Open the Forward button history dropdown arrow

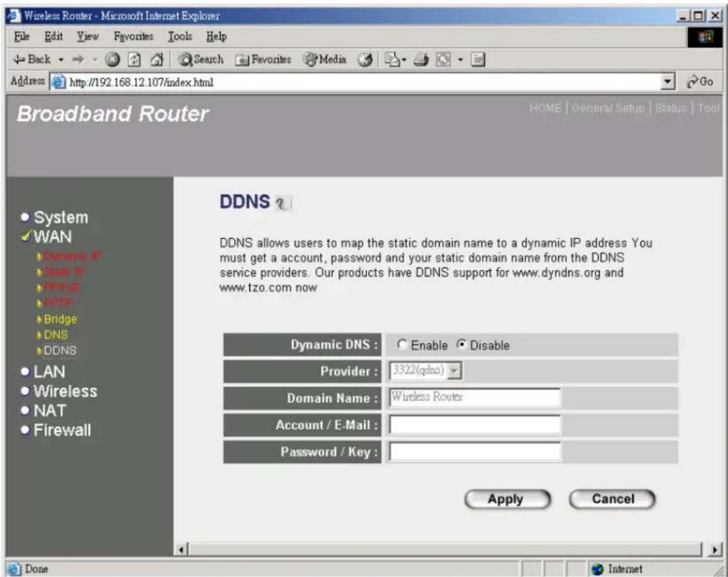pyautogui.click(x=95, y=59)
